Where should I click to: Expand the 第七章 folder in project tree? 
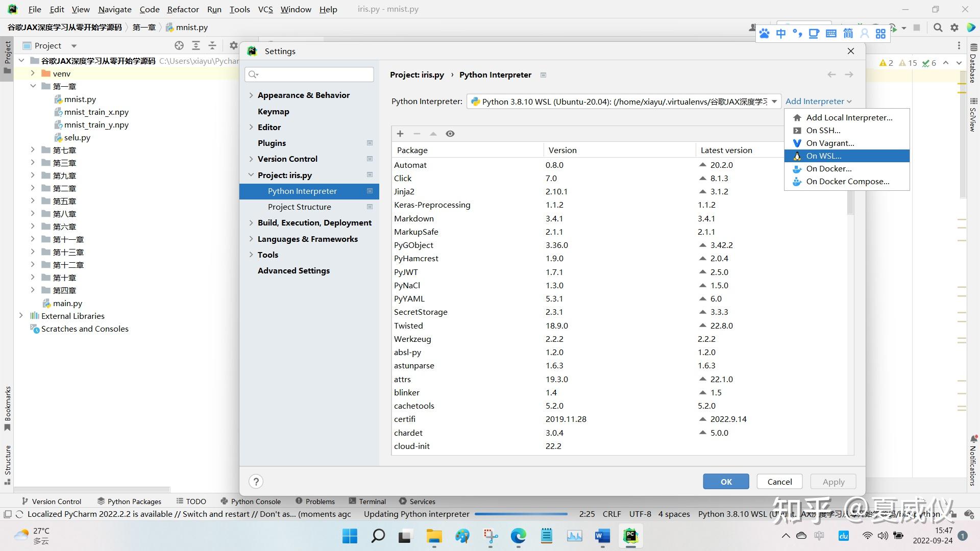33,150
